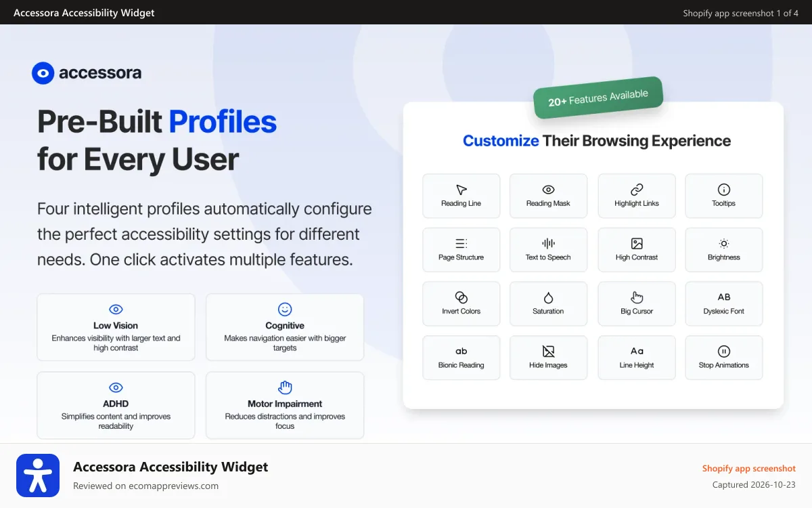Screen dimensions: 812x508
Task: Click the Invert Colors label
Action: click(461, 311)
